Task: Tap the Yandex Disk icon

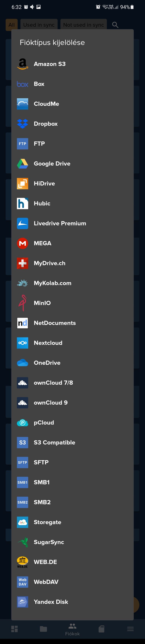Action: [x=22, y=602]
